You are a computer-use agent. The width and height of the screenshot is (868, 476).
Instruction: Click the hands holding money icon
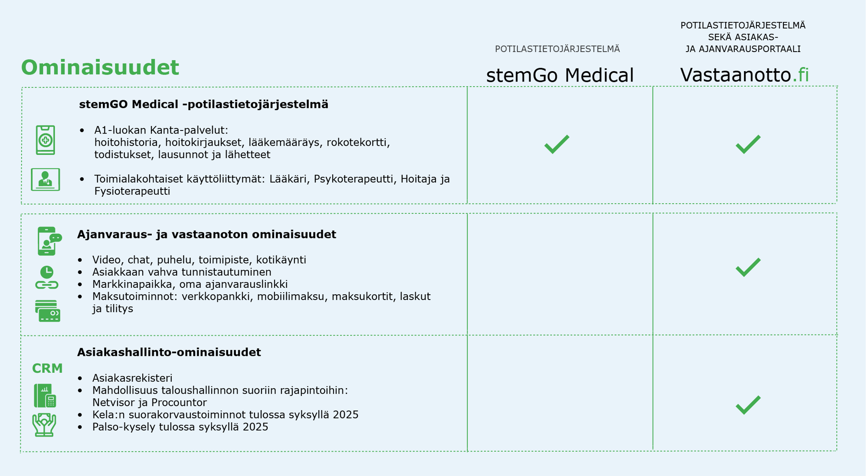44,424
